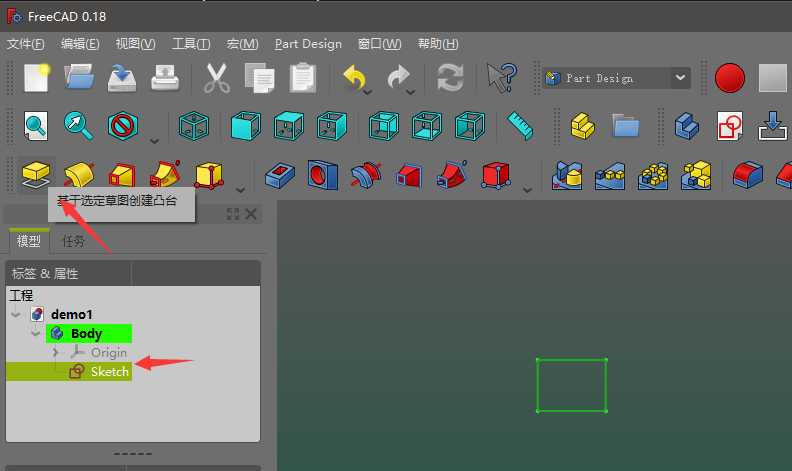Image resolution: width=792 pixels, height=471 pixels.
Task: Cut selection with the scissors icon
Action: (217, 78)
